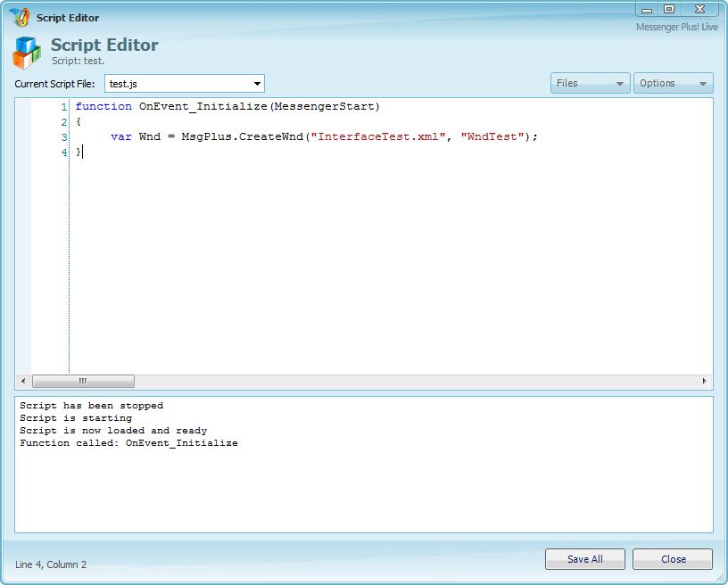
Task: Open the Options dropdown menu
Action: pos(673,83)
